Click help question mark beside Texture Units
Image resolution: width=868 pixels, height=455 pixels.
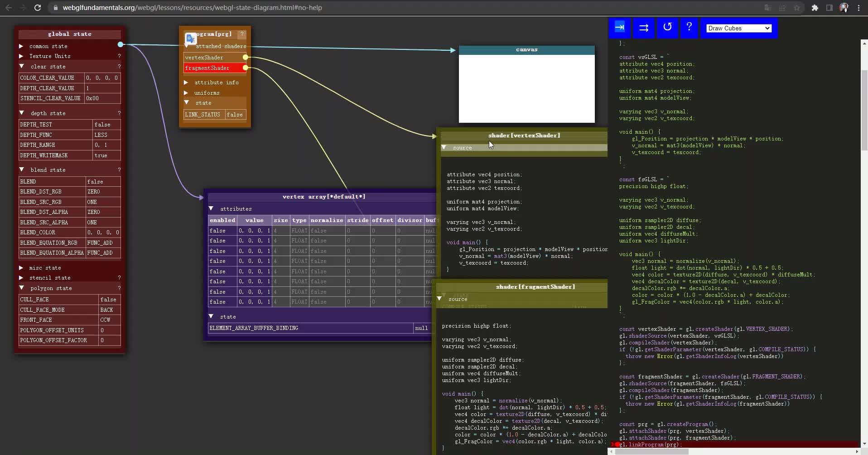click(x=119, y=56)
